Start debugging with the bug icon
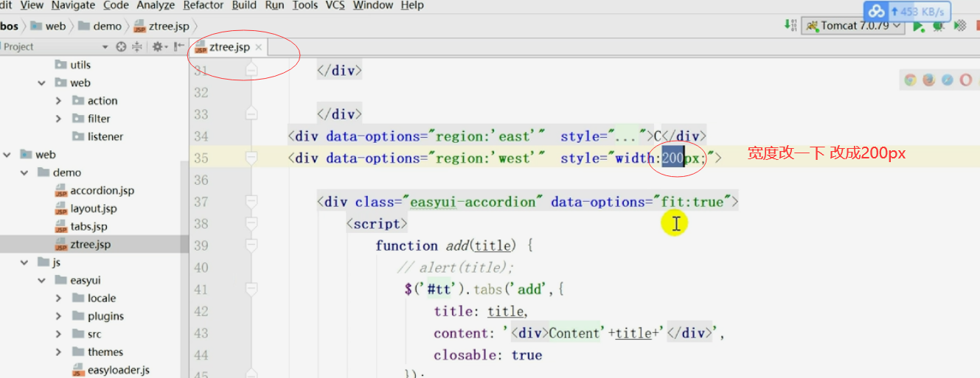 point(939,26)
